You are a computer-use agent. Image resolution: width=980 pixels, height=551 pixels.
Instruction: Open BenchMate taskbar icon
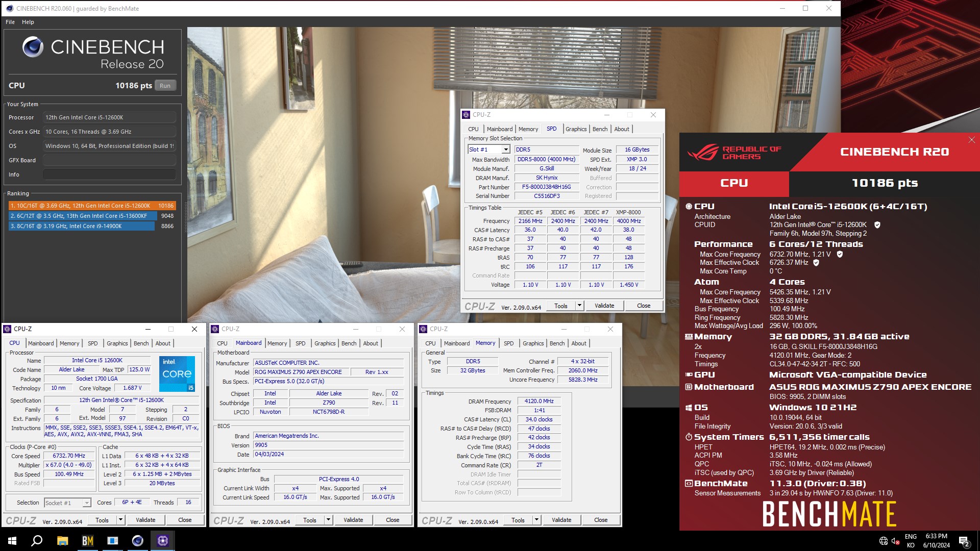[x=88, y=541]
